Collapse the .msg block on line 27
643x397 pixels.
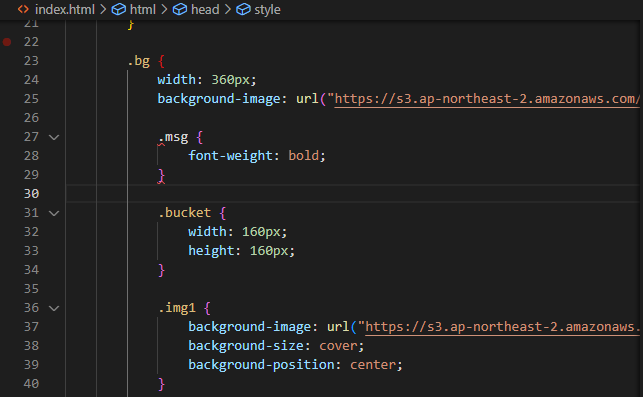coord(54,137)
